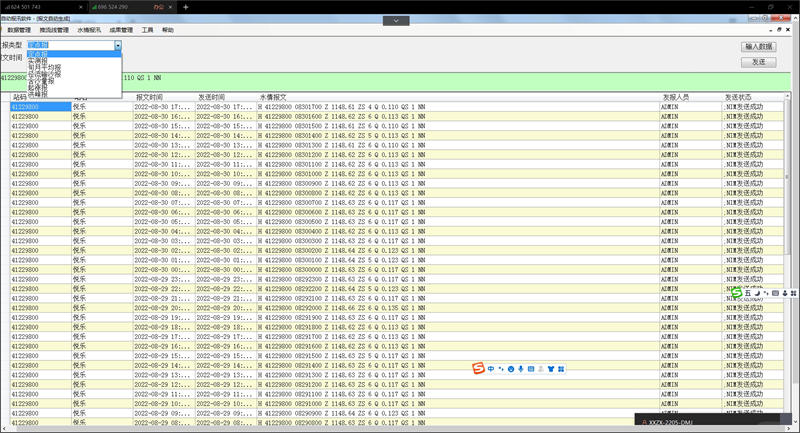Open the green IME soft keyboard icon
The height and width of the screenshot is (433, 800).
click(776, 293)
